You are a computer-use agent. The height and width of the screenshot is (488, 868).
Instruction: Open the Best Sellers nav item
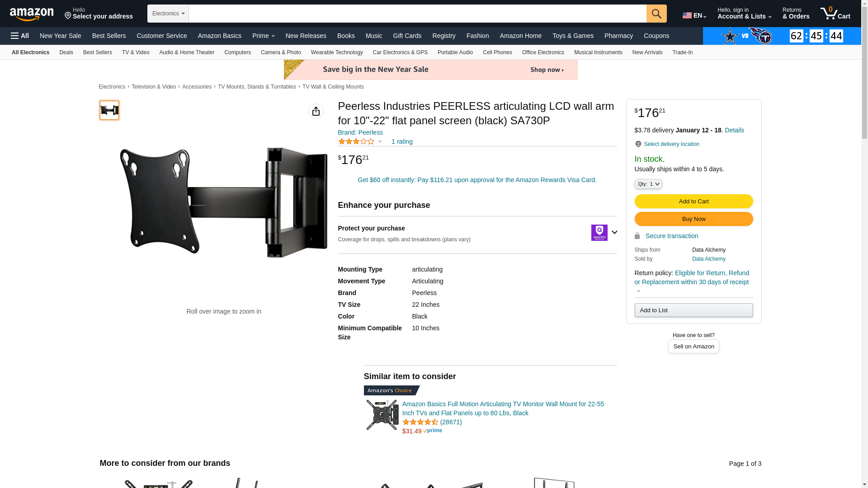[109, 36]
